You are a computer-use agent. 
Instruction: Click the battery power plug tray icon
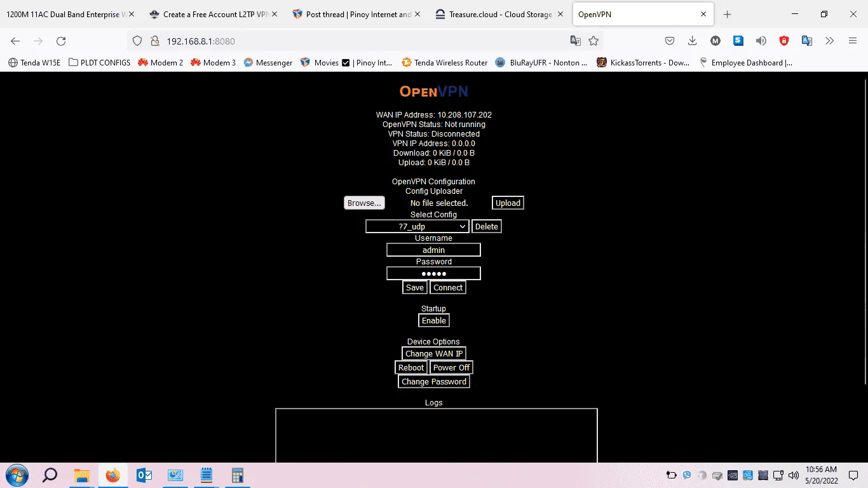click(x=672, y=475)
